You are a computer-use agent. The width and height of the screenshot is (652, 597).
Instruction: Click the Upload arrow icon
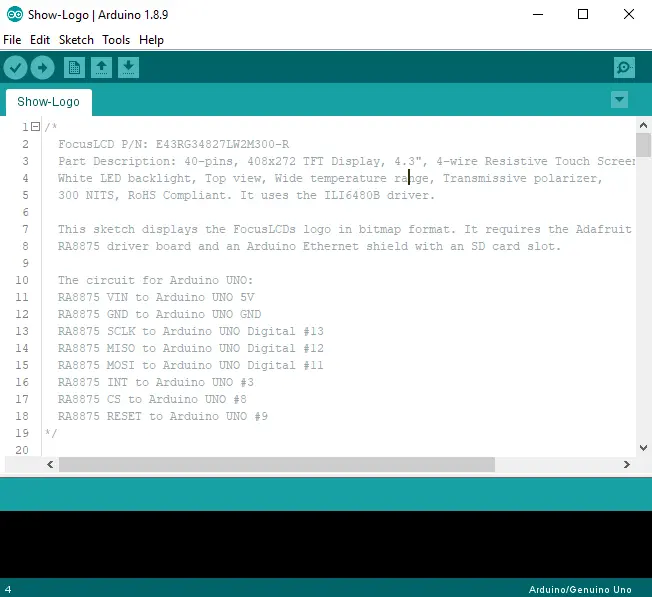tap(42, 67)
